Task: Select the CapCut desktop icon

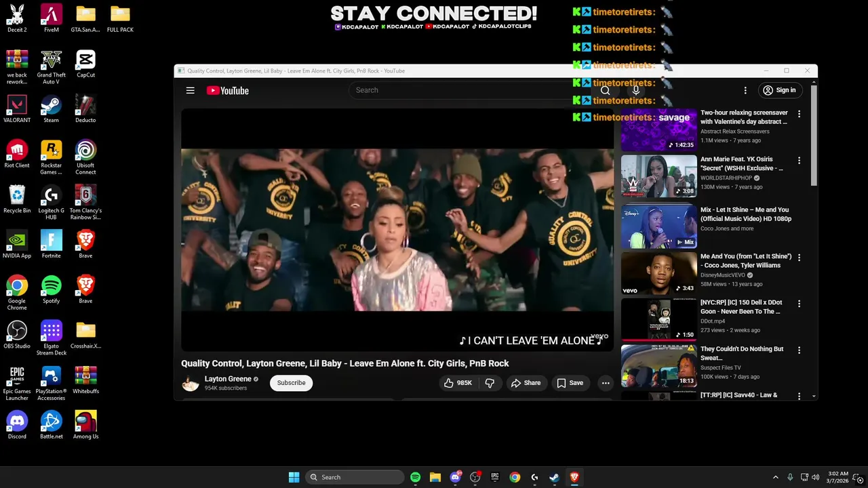Action: click(85, 64)
